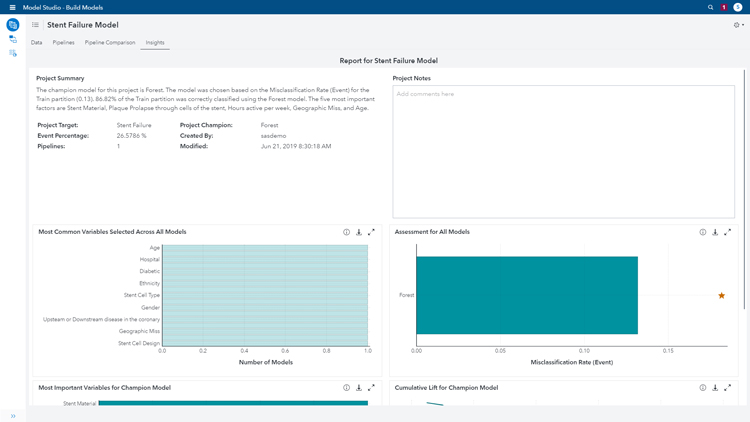Go to the Pipeline Comparison tab

[110, 43]
